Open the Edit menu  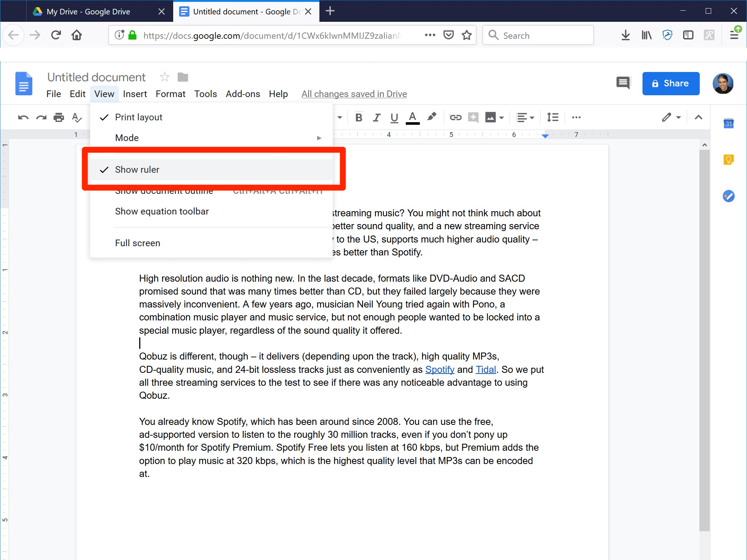point(78,94)
